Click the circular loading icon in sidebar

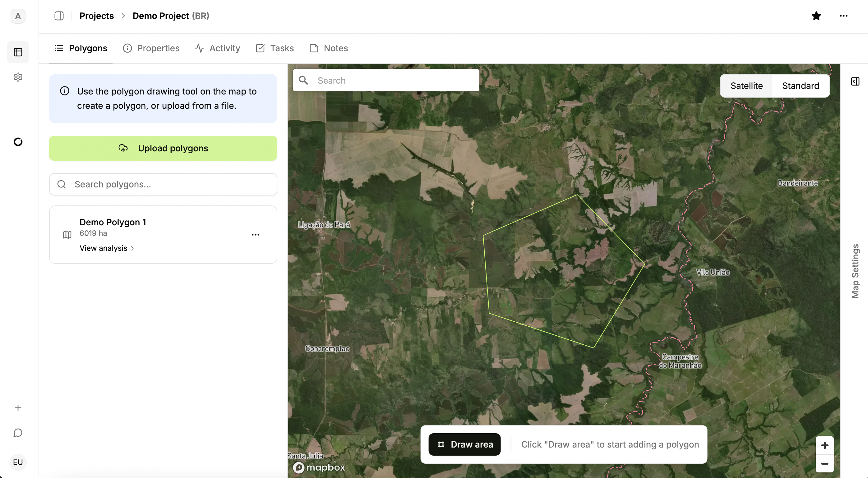(18, 142)
